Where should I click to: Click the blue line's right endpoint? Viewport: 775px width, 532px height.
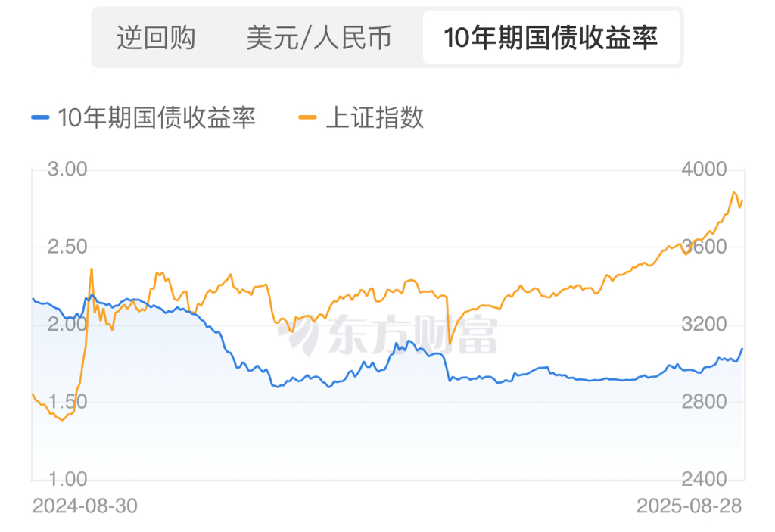(742, 348)
